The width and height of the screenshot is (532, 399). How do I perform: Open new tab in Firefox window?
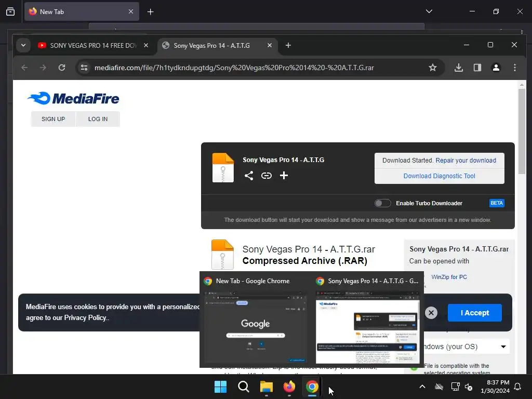tap(150, 12)
